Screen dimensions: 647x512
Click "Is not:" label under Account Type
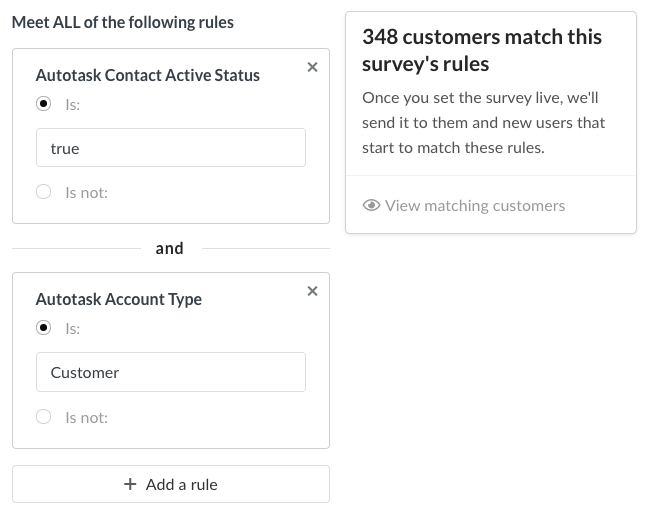86,416
